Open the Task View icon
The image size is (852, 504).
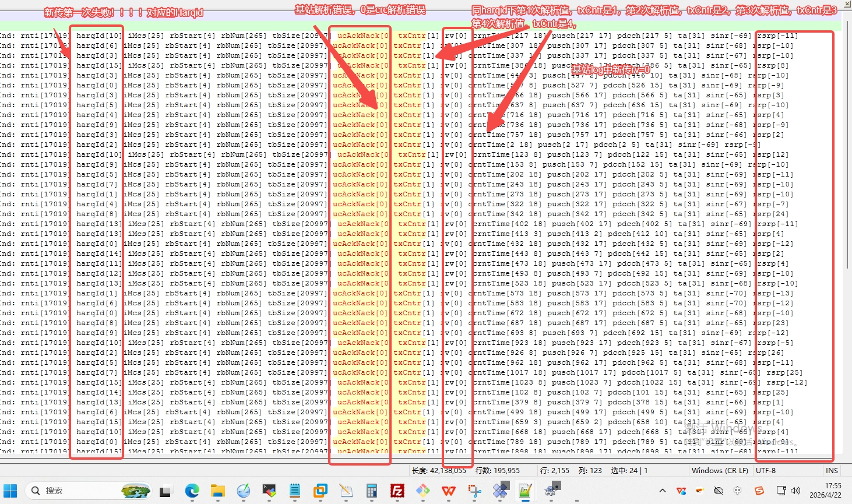point(166,491)
